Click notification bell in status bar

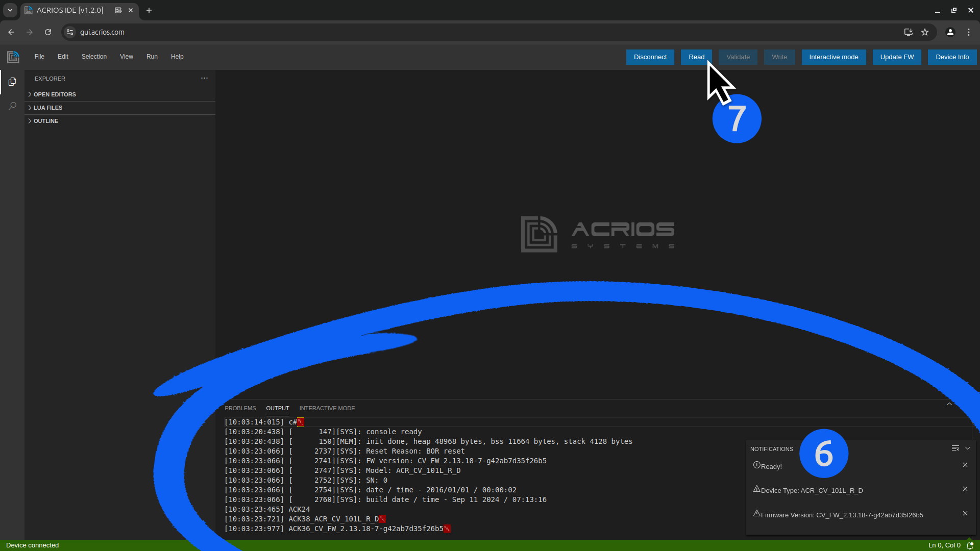click(x=970, y=545)
